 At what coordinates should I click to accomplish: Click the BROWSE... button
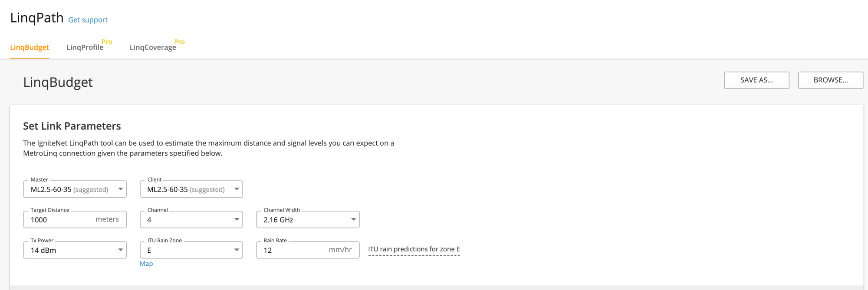[831, 80]
